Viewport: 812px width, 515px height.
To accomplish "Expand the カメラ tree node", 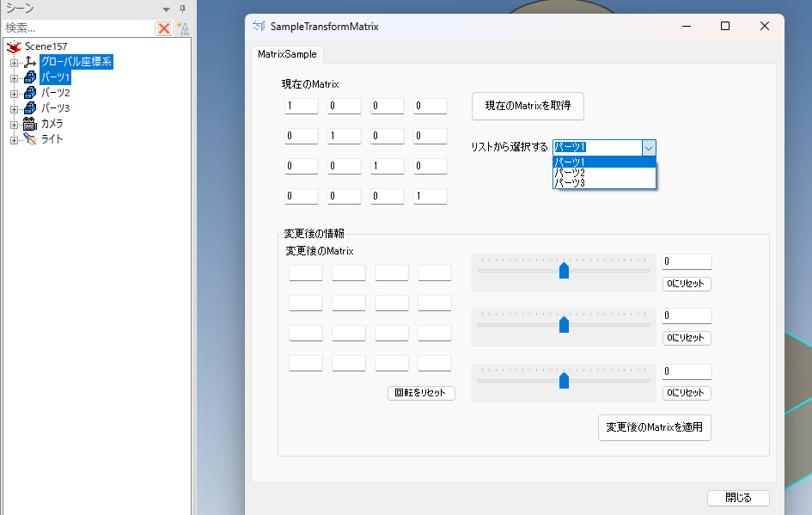I will coord(14,124).
